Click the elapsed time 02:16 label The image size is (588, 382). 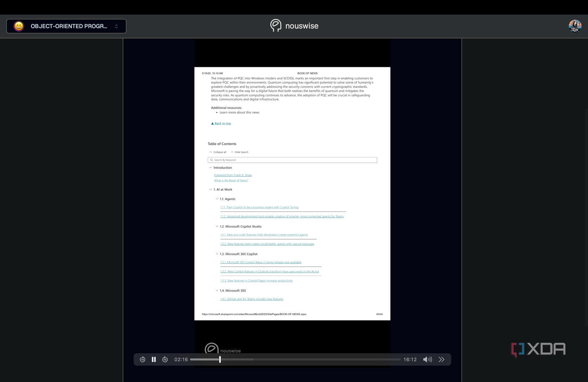181,360
